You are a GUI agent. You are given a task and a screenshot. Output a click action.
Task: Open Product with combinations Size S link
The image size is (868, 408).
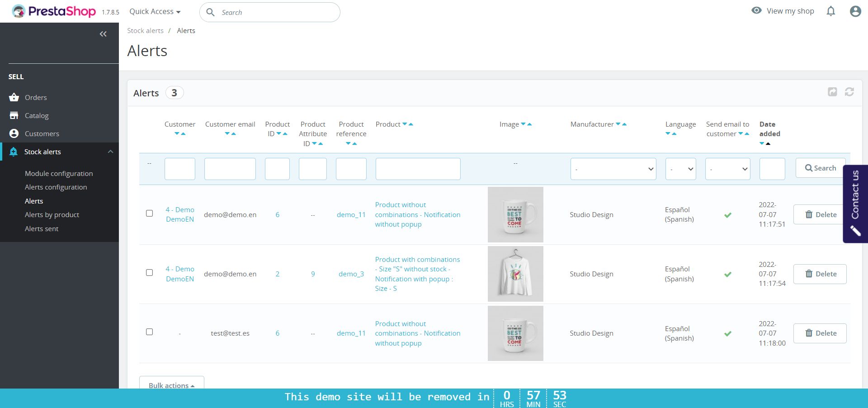pos(417,274)
